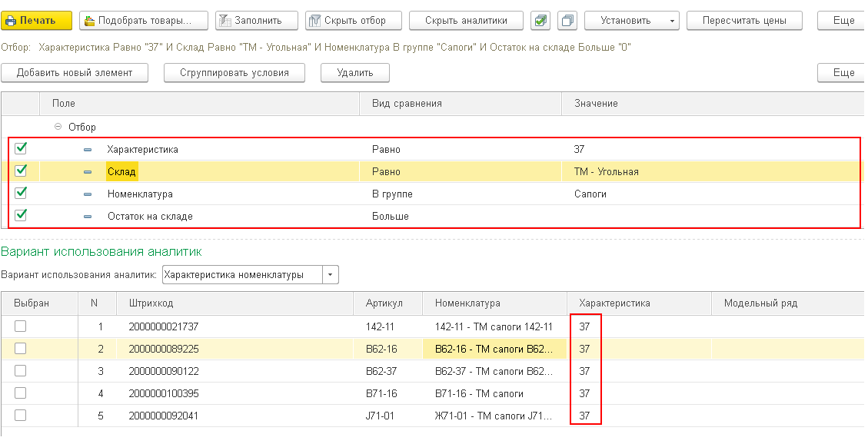This screenshot has height=444, width=868.
Task: Disable the Номенклатура filter checkbox
Action: click(21, 194)
